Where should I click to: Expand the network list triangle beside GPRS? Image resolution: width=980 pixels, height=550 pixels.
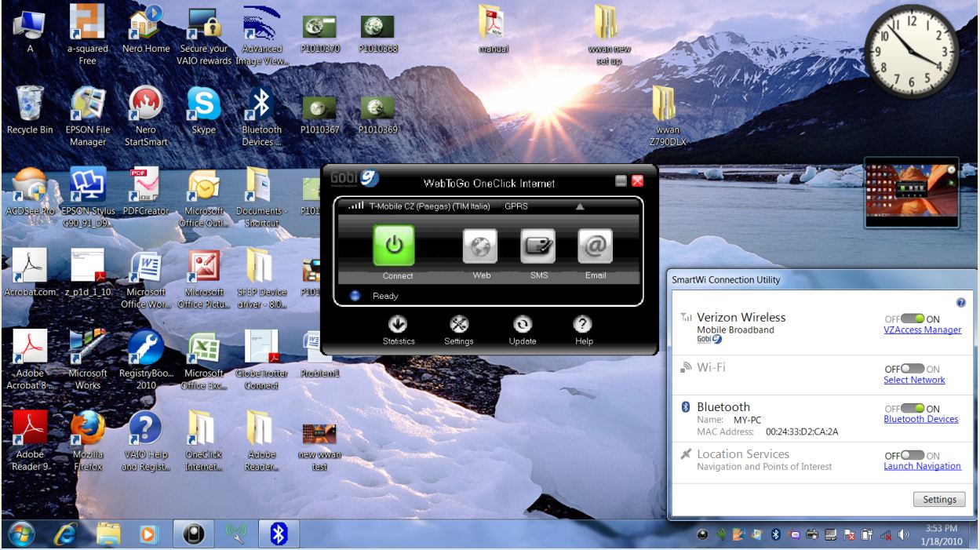580,207
